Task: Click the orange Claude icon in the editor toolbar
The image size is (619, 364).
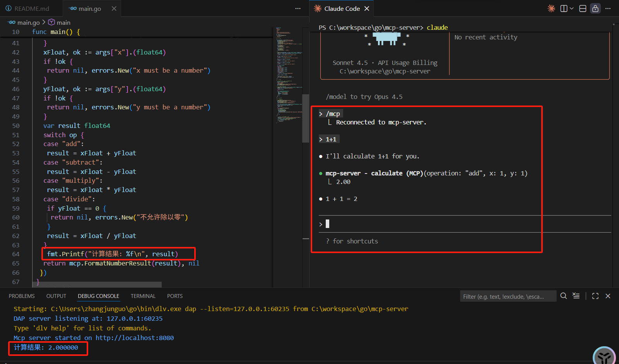Action: coord(551,9)
